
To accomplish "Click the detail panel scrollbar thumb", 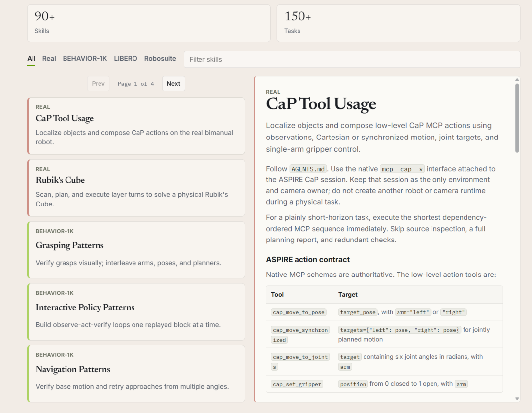I will click(x=517, y=118).
